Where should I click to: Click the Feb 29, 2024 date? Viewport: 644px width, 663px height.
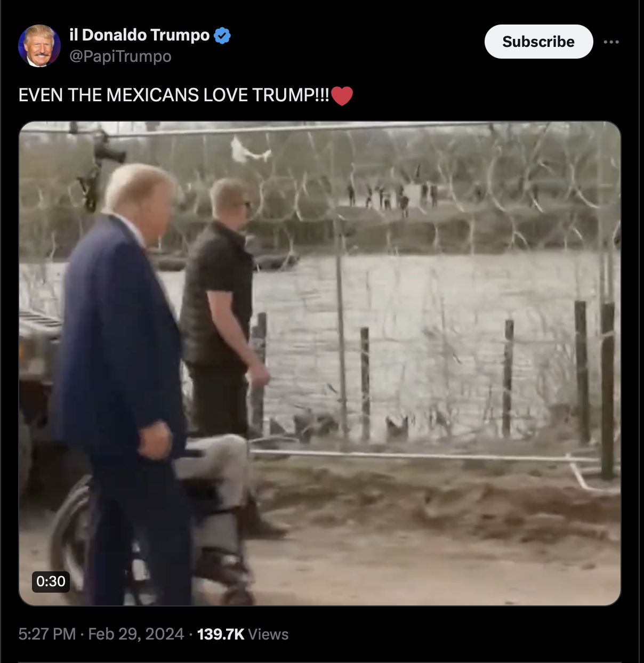136,634
